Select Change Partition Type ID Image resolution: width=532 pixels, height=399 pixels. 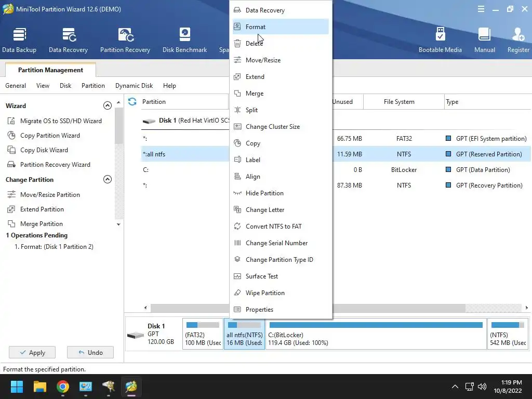[x=281, y=260]
